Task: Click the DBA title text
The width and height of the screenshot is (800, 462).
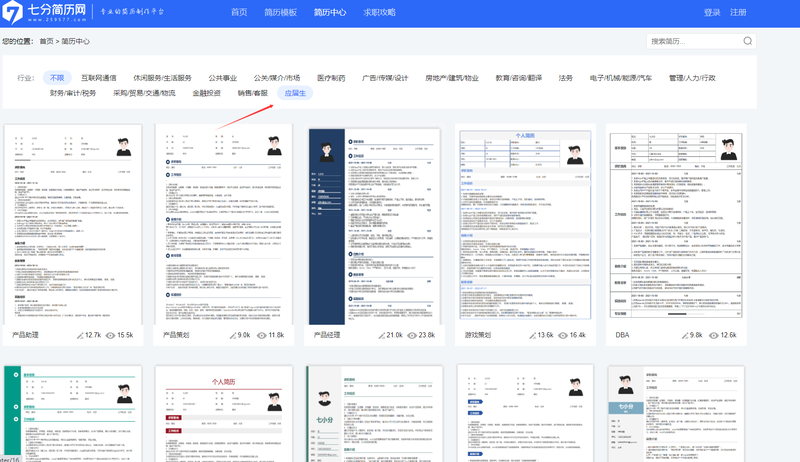Action: [622, 336]
